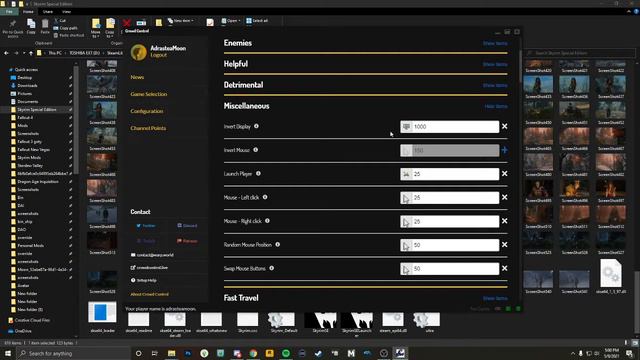Image resolution: width=640 pixels, height=360 pixels.
Task: Open Channel Points in Crowd Control sidebar
Action: click(x=148, y=128)
